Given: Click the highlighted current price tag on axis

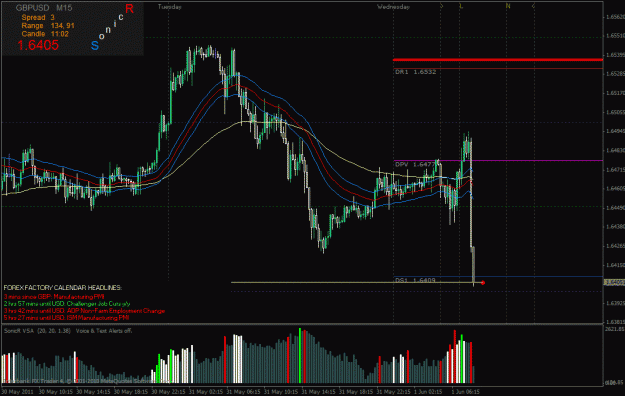Looking at the screenshot, I should point(614,282).
